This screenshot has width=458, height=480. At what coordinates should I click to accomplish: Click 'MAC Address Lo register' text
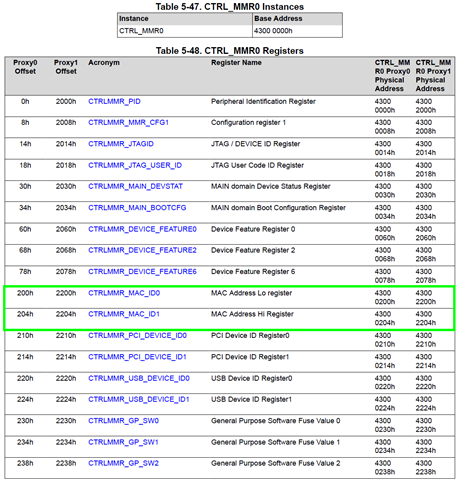pos(251,293)
